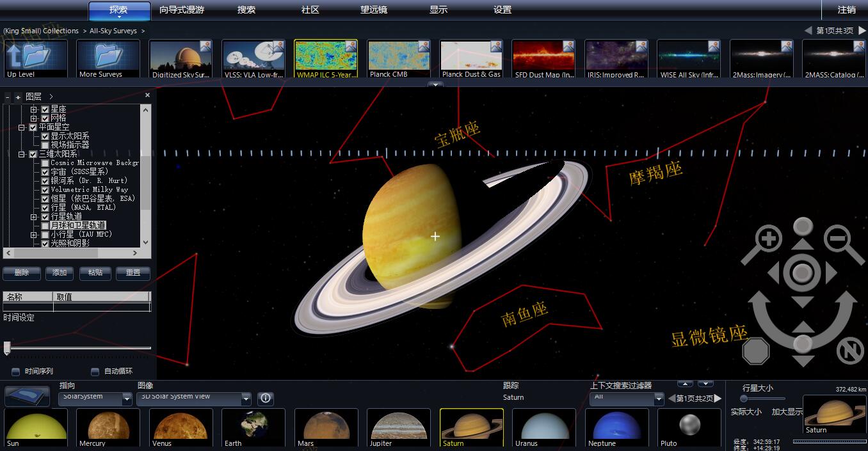Viewport: 868px width, 451px height.
Task: Click the info button beside image dropdown
Action: click(x=266, y=399)
